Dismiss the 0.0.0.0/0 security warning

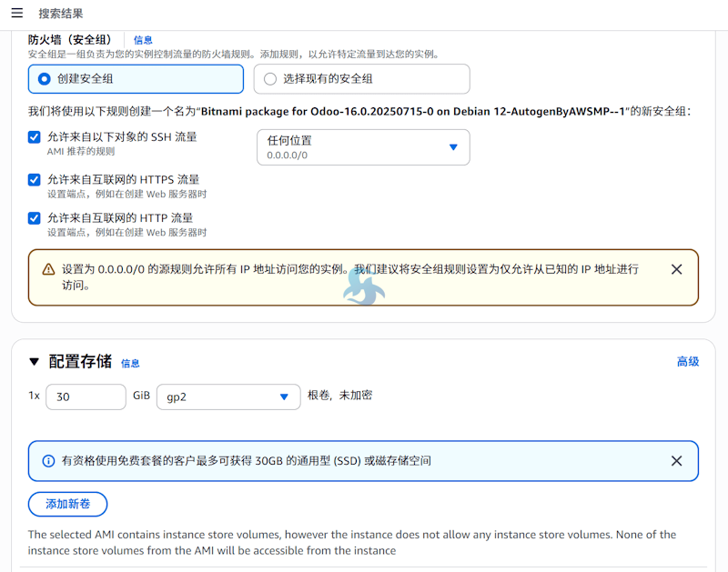[676, 269]
